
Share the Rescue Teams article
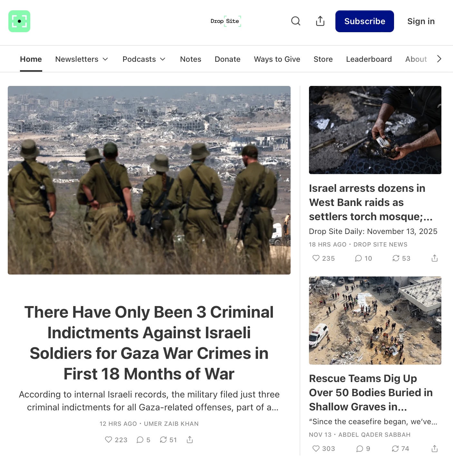click(434, 448)
